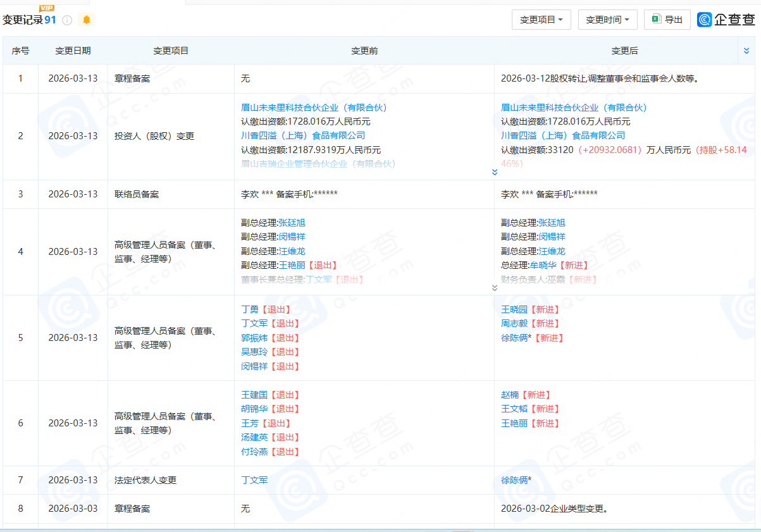Screen dimensions: 761x532
Task: Click 郭振炜 in the exited members list
Action: (254, 338)
